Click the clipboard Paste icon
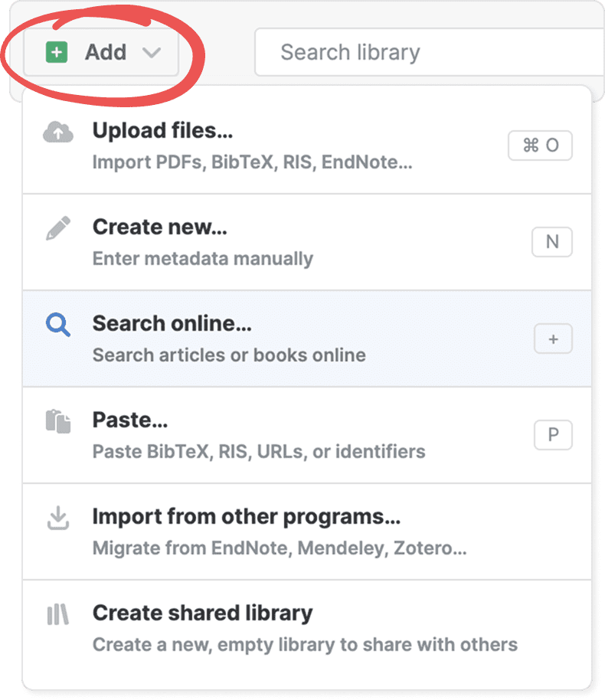This screenshot has width=605, height=700. click(58, 421)
